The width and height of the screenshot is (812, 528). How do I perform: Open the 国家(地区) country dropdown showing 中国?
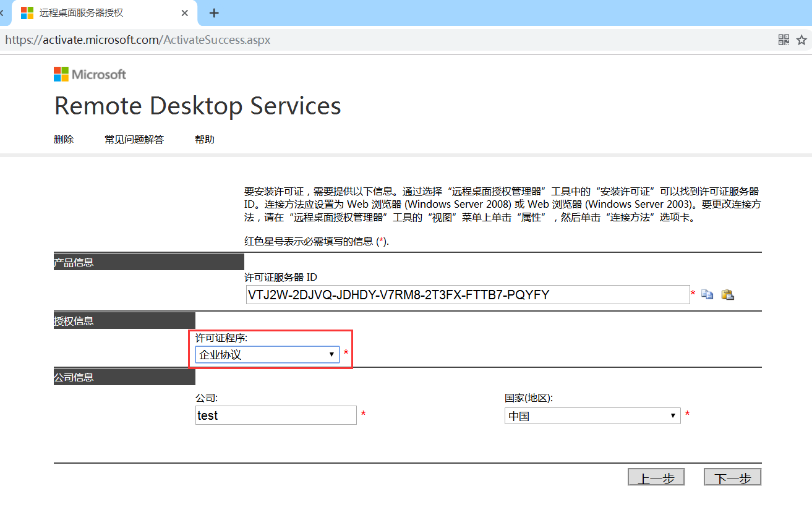(x=591, y=415)
